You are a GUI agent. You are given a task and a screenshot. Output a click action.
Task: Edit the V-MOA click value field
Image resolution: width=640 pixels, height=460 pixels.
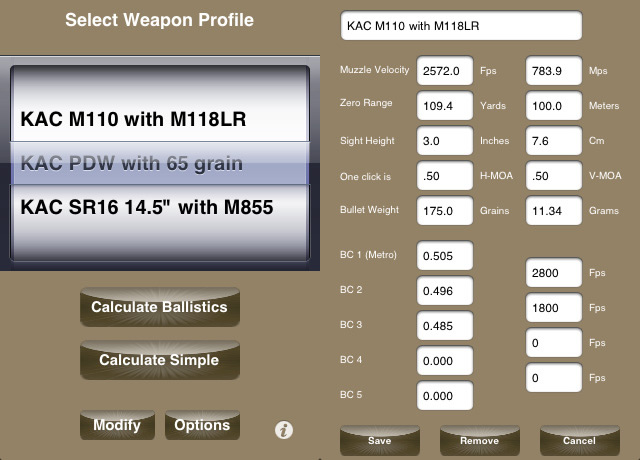pos(554,176)
